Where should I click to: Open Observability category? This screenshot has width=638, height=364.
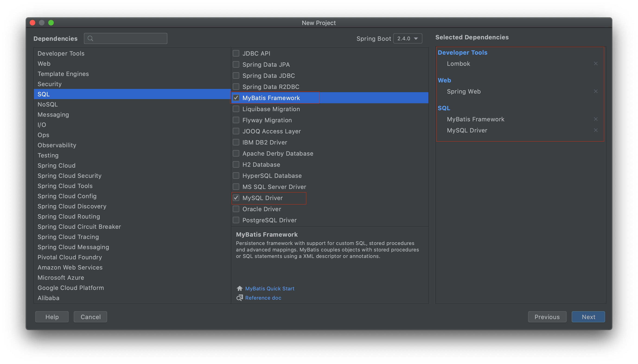132,145
